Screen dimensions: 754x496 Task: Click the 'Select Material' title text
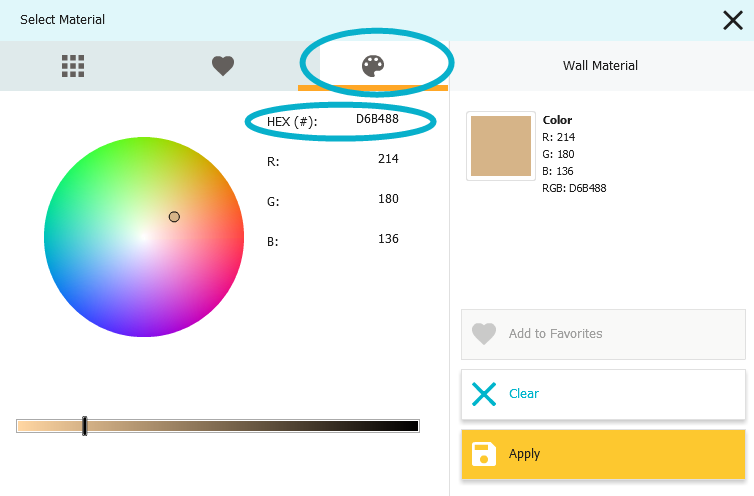point(63,20)
